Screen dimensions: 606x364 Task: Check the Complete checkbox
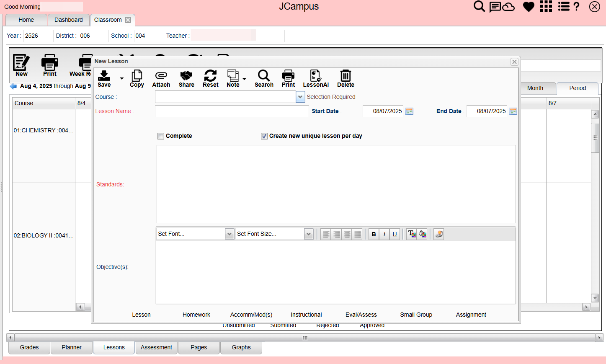(x=161, y=136)
